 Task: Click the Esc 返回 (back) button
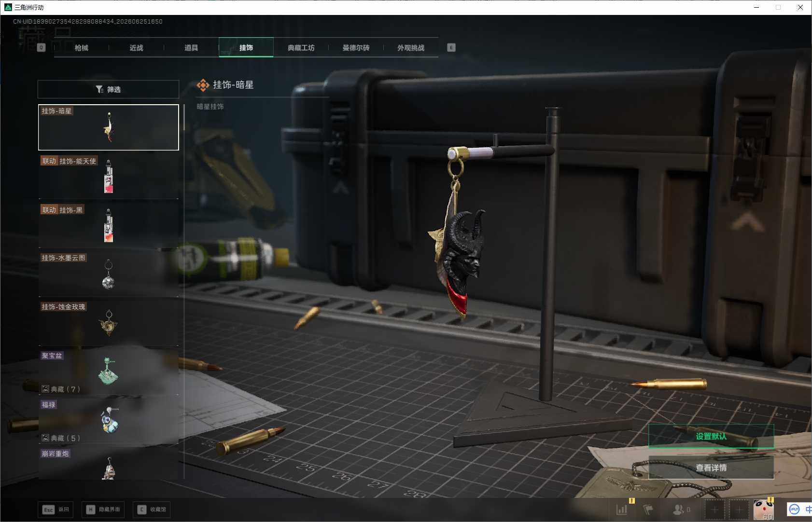point(56,509)
